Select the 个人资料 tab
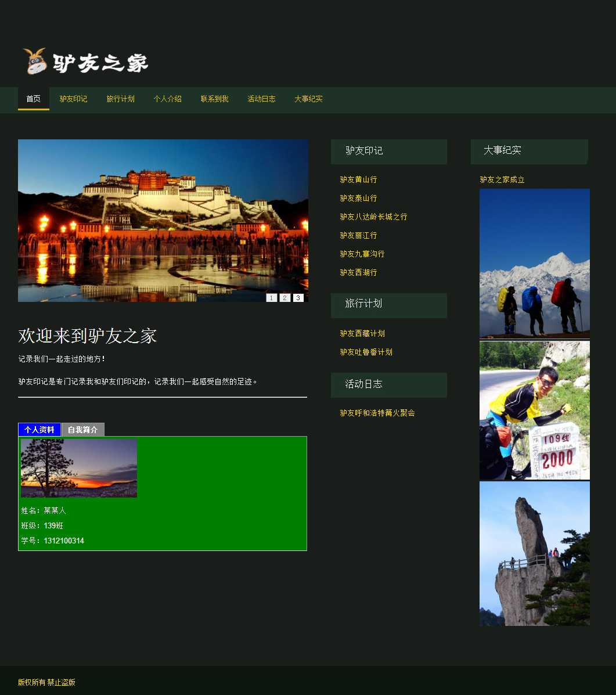Viewport: 616px width, 695px height. [39, 430]
